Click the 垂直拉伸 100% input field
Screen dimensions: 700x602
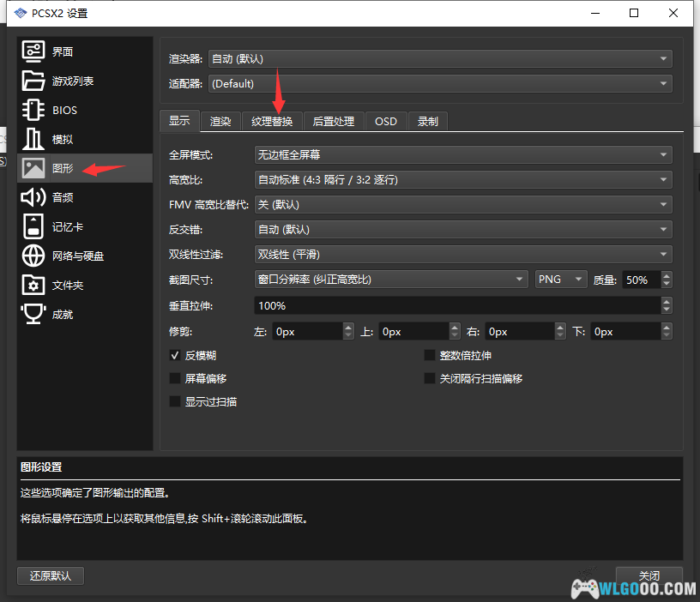(457, 305)
